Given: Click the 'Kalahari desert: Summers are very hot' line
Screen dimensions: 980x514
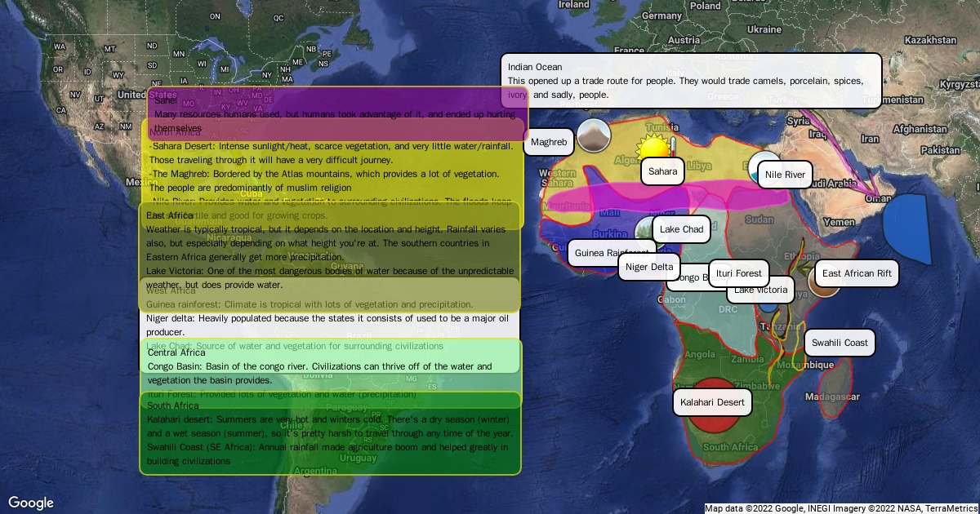Looking at the screenshot, I should [330, 419].
